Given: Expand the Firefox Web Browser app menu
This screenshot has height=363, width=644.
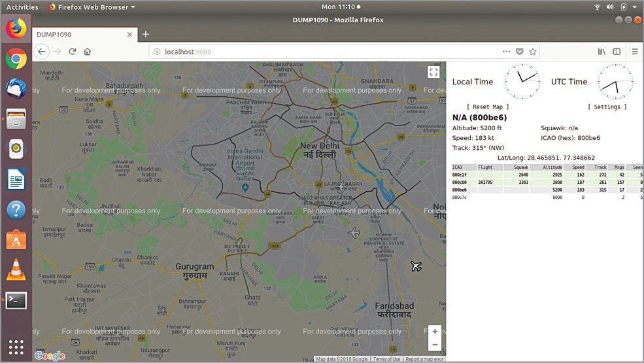Looking at the screenshot, I should pyautogui.click(x=92, y=7).
